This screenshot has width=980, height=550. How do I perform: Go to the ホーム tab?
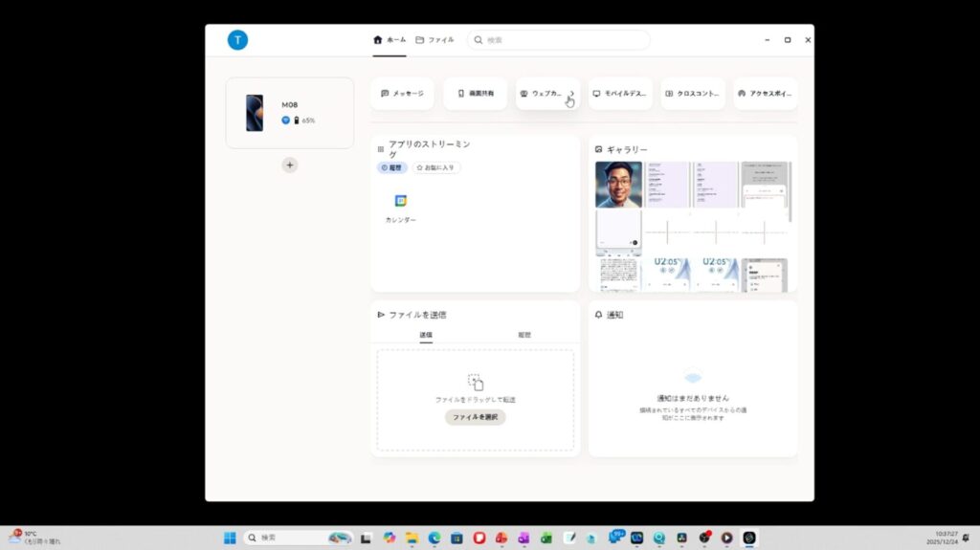(390, 40)
